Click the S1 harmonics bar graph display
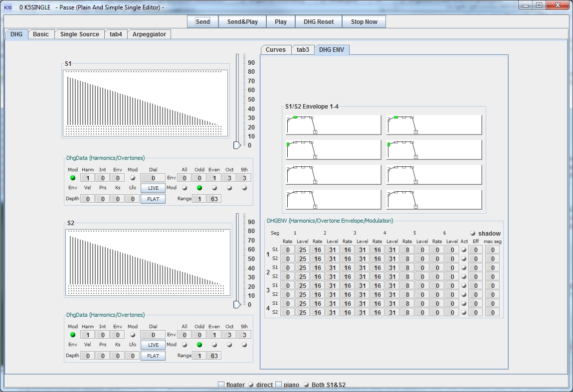 (145, 103)
